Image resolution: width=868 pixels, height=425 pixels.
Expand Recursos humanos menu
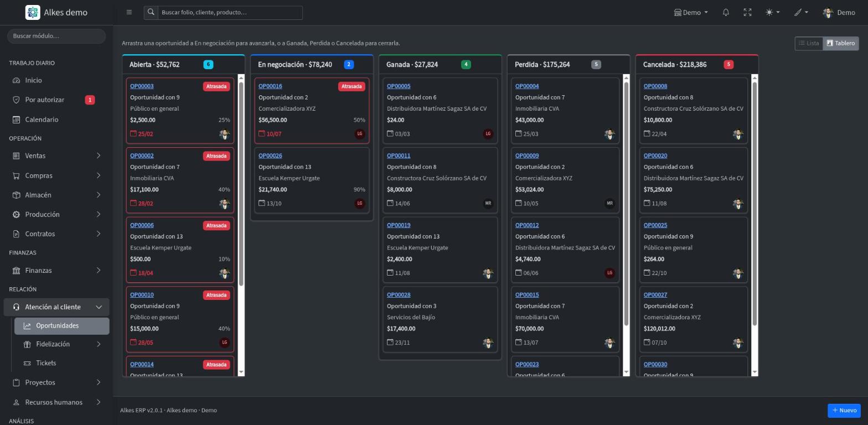pyautogui.click(x=56, y=402)
